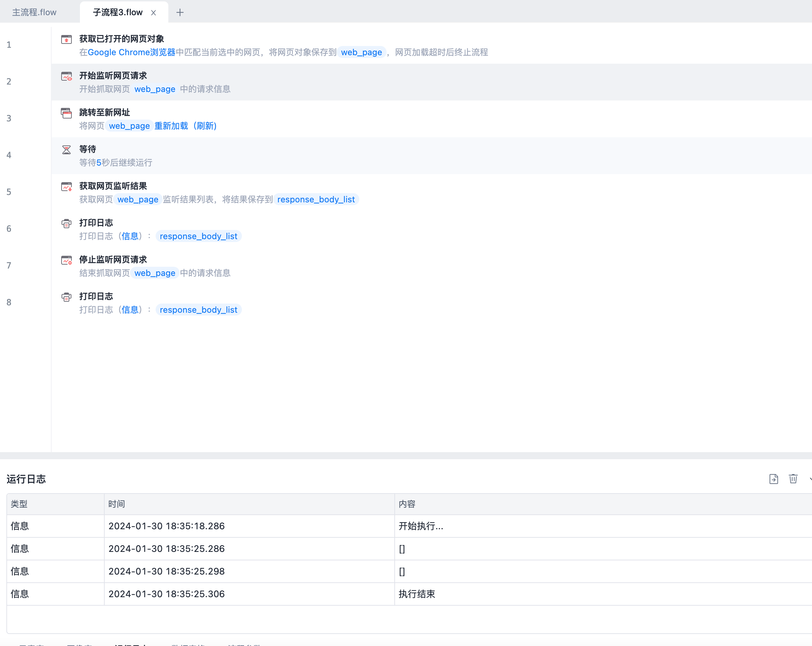Switch to the 主流程.flow tab
The image size is (812, 646).
click(x=34, y=12)
